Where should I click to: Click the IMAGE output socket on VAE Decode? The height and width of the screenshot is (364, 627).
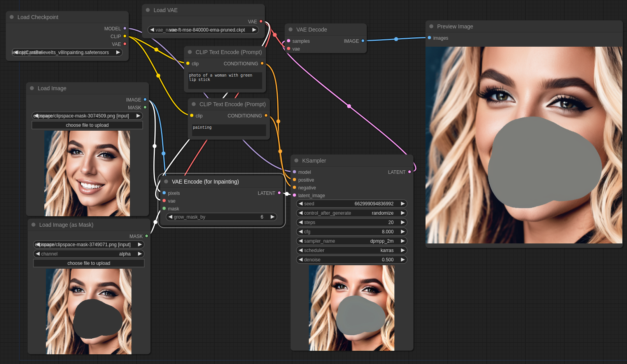click(x=363, y=41)
